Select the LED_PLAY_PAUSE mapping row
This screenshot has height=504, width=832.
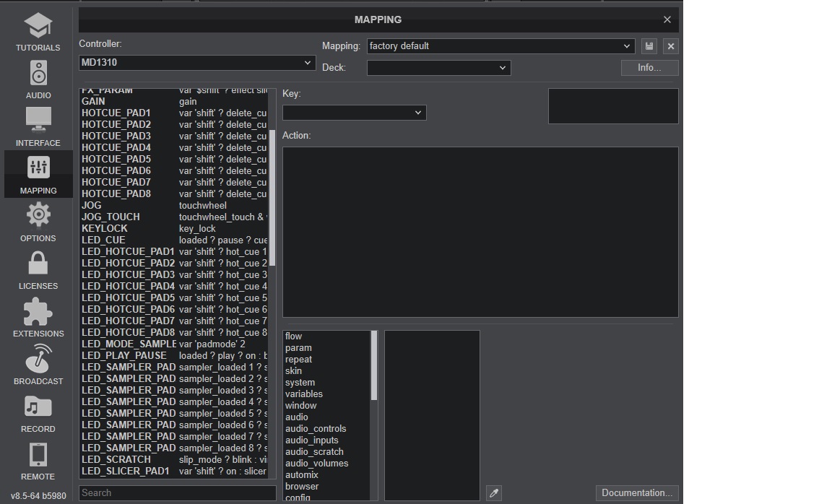tap(174, 356)
